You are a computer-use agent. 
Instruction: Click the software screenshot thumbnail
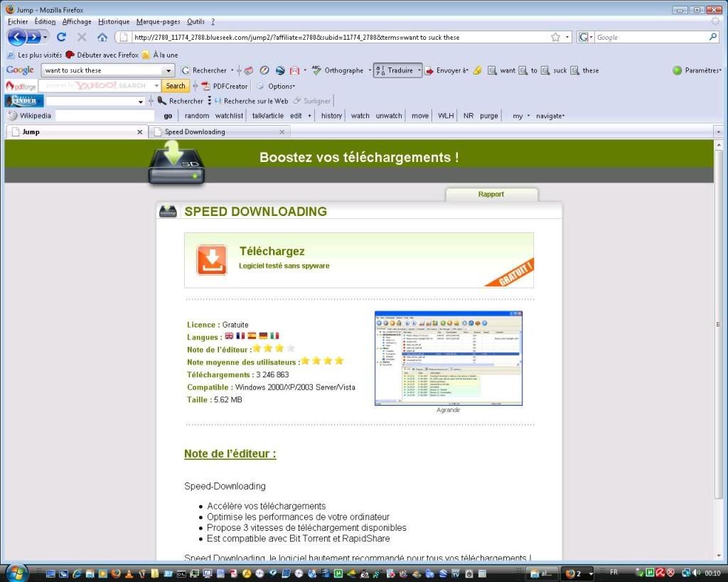tap(449, 358)
